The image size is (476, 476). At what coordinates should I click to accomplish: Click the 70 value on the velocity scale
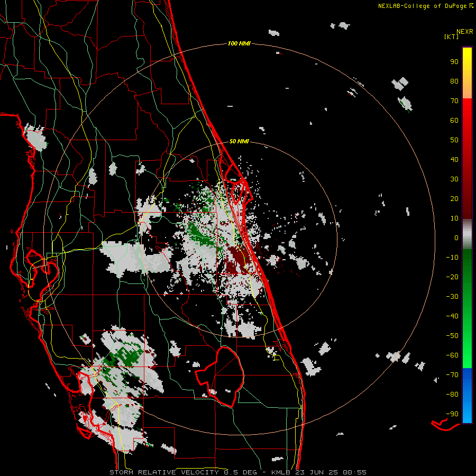(x=454, y=101)
